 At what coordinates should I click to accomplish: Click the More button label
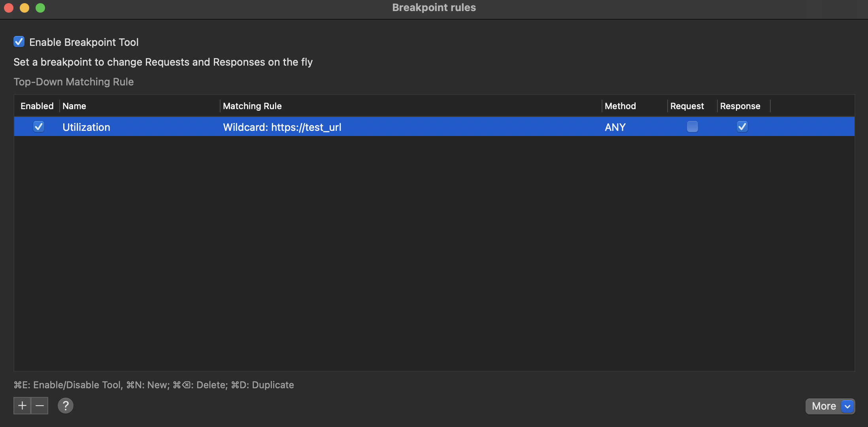(824, 406)
